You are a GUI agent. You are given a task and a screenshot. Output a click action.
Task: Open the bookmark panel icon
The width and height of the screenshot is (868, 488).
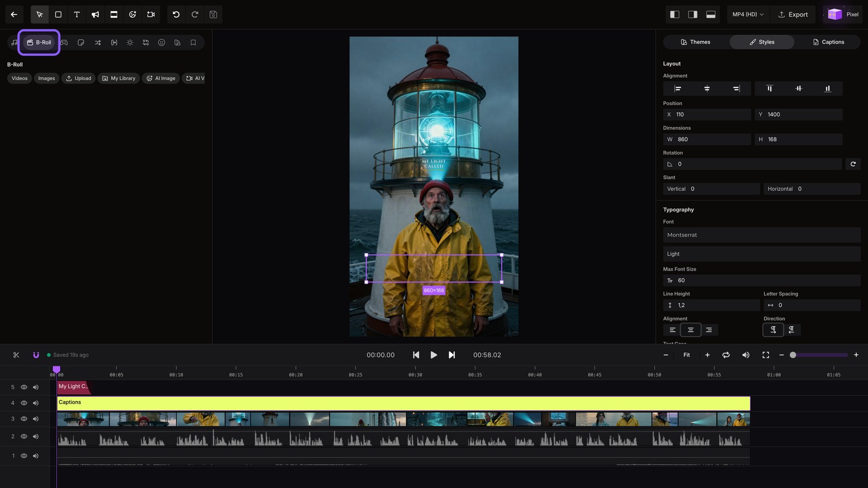193,42
